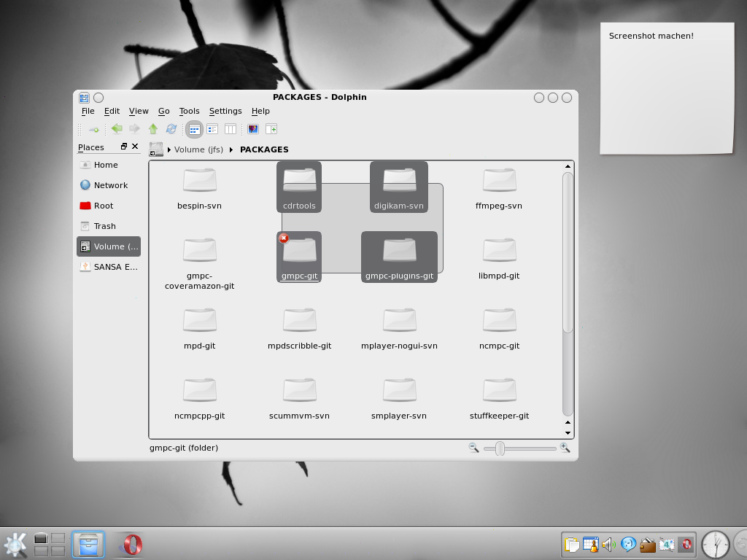Click the drive icon at the breadcrumb start

pos(156,149)
